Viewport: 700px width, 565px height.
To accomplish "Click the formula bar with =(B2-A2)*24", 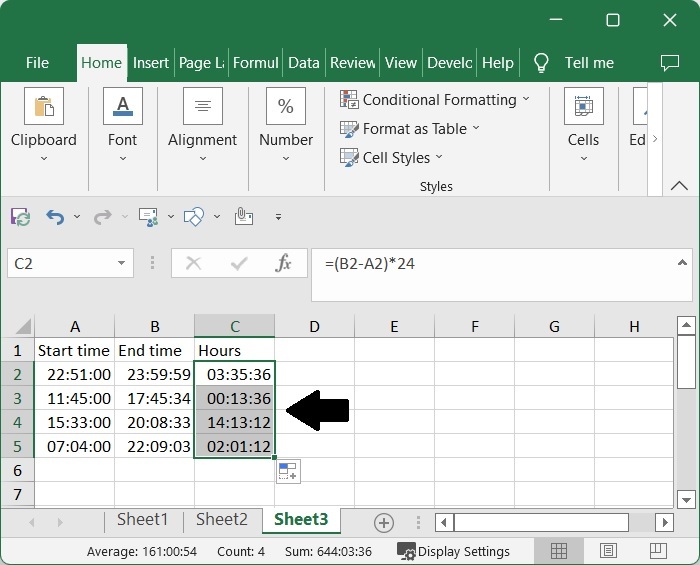I will (x=493, y=274).
